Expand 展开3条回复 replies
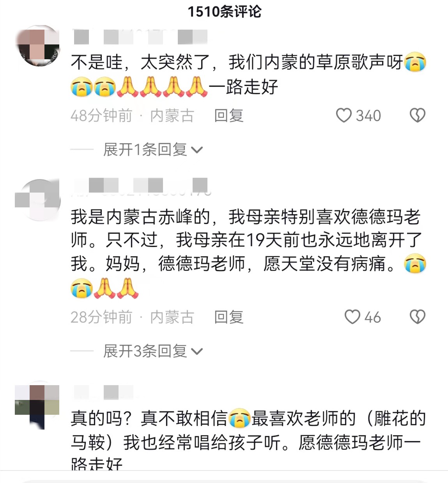 (152, 351)
